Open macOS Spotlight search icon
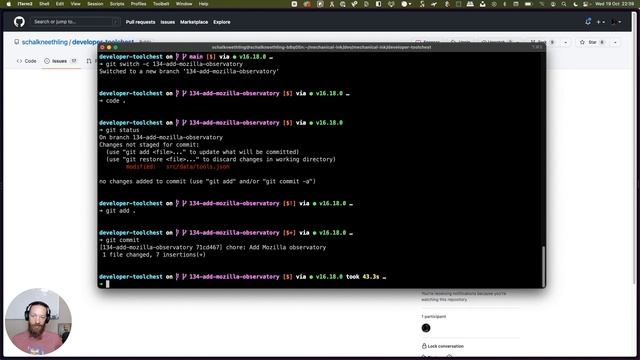The width and height of the screenshot is (640, 360). [564, 4]
